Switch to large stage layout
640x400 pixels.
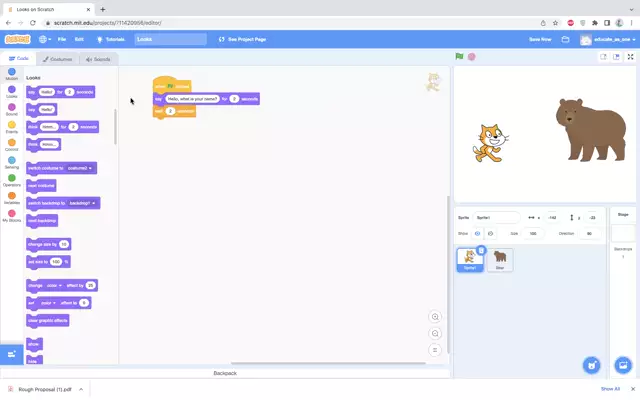(x=616, y=57)
